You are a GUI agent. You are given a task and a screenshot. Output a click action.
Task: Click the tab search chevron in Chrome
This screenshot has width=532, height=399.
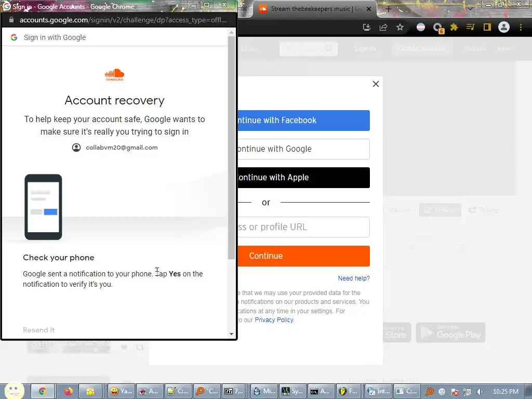click(x=470, y=8)
